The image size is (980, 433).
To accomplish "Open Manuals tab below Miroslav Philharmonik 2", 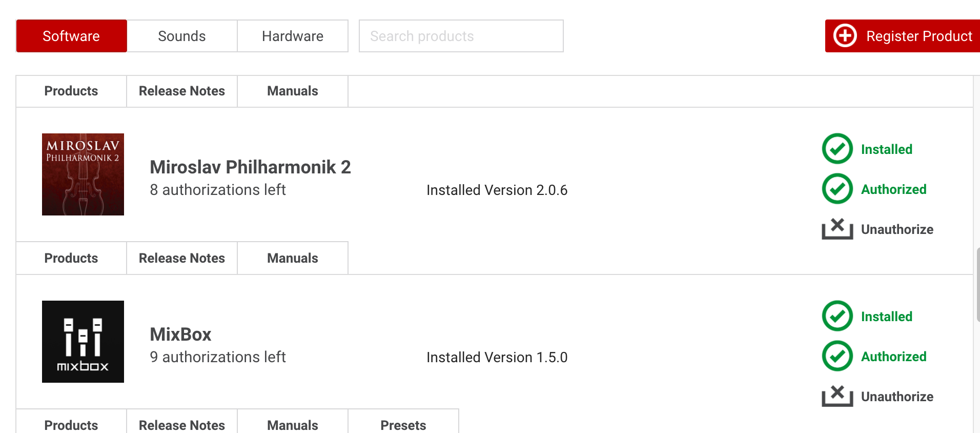I will coord(293,258).
